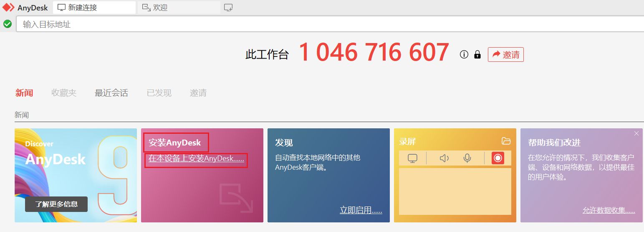
Task: Close the 帮助我们改进 card
Action: point(636,133)
